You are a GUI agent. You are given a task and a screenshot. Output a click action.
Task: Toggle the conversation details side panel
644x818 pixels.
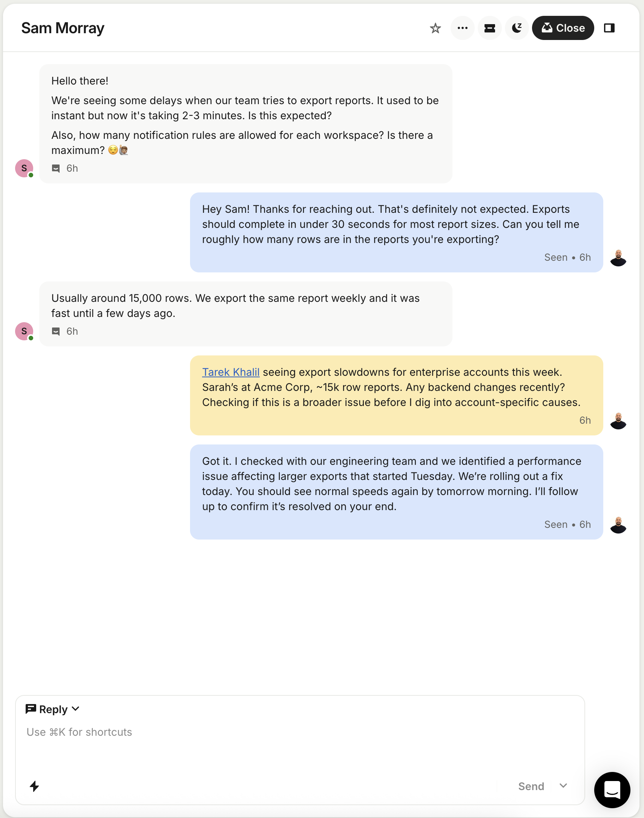(x=610, y=28)
